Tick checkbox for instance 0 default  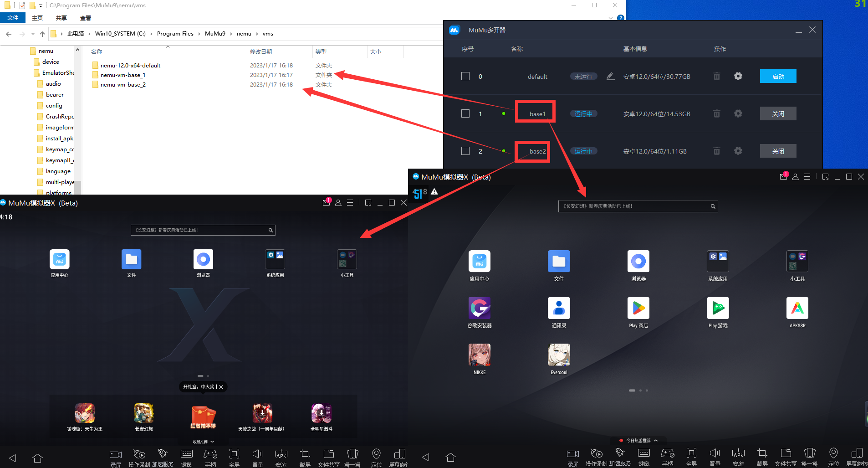pyautogui.click(x=465, y=76)
